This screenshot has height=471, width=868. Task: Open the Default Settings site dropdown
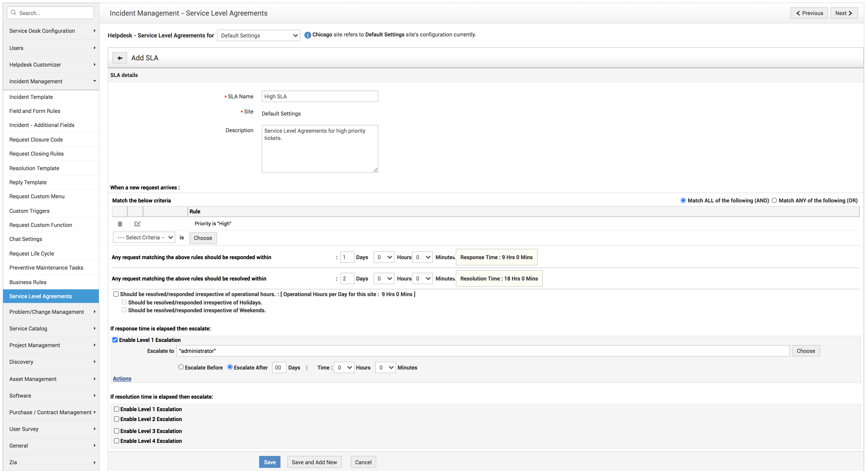[258, 35]
